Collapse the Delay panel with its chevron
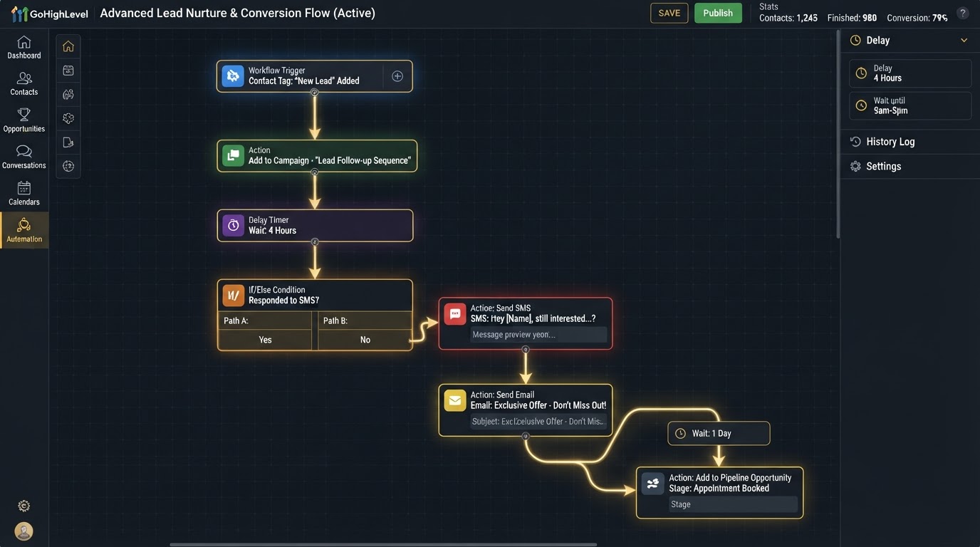The width and height of the screenshot is (980, 547). (964, 41)
